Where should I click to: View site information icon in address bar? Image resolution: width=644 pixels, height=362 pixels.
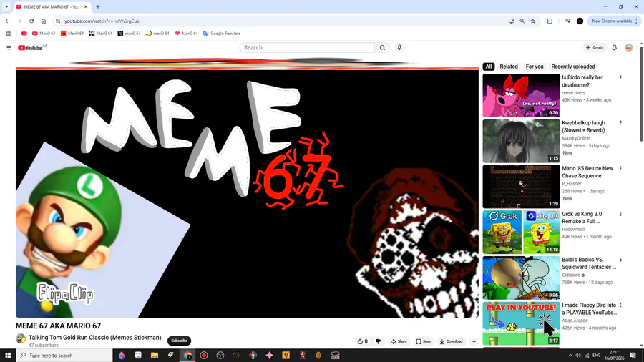click(x=58, y=21)
